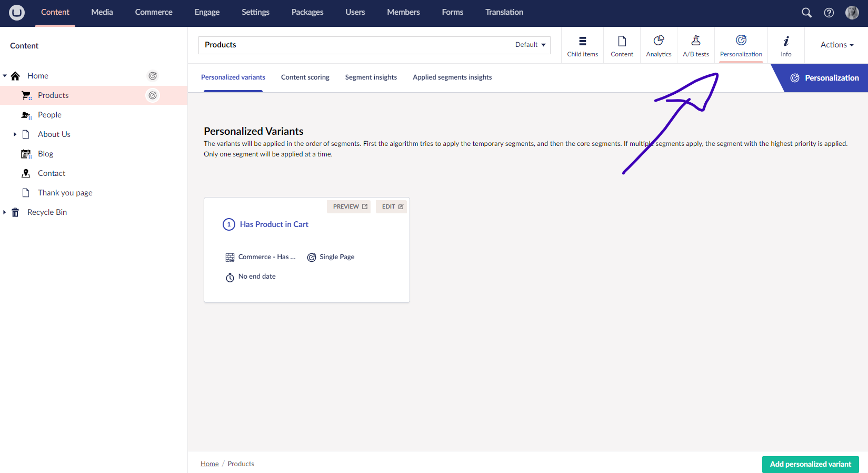Select Contact in the content tree

coord(52,173)
